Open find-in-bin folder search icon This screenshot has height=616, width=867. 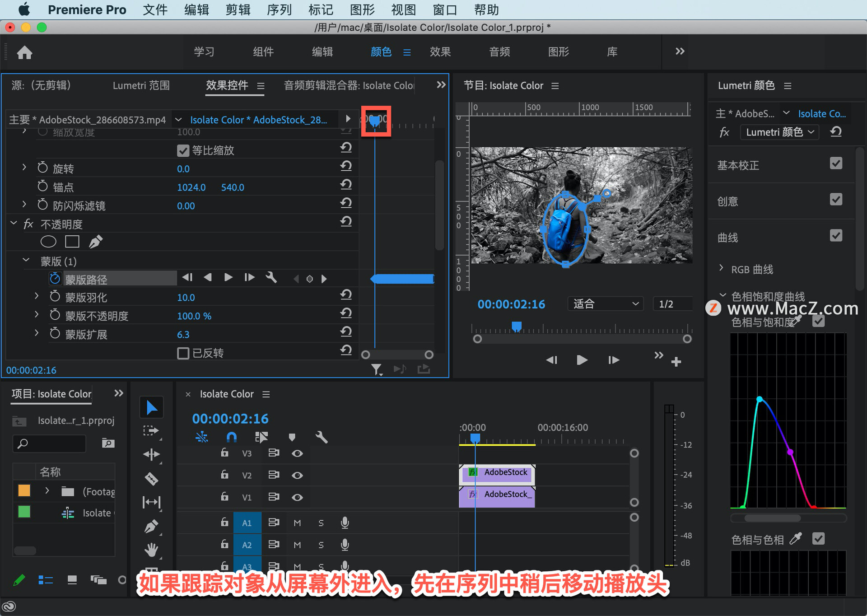108,443
